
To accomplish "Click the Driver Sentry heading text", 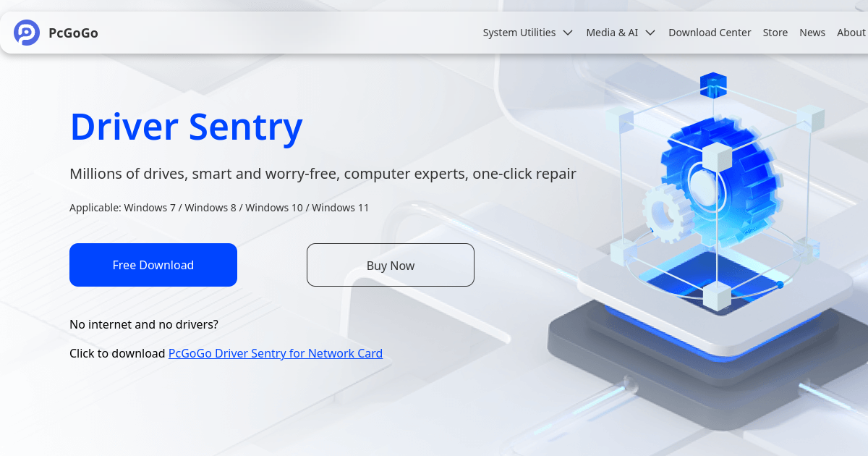I will (186, 127).
